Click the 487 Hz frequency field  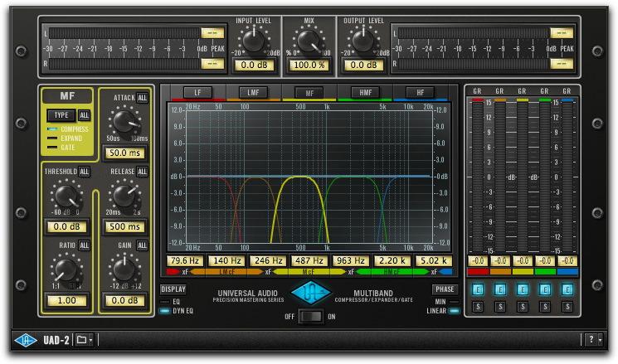[x=309, y=261]
